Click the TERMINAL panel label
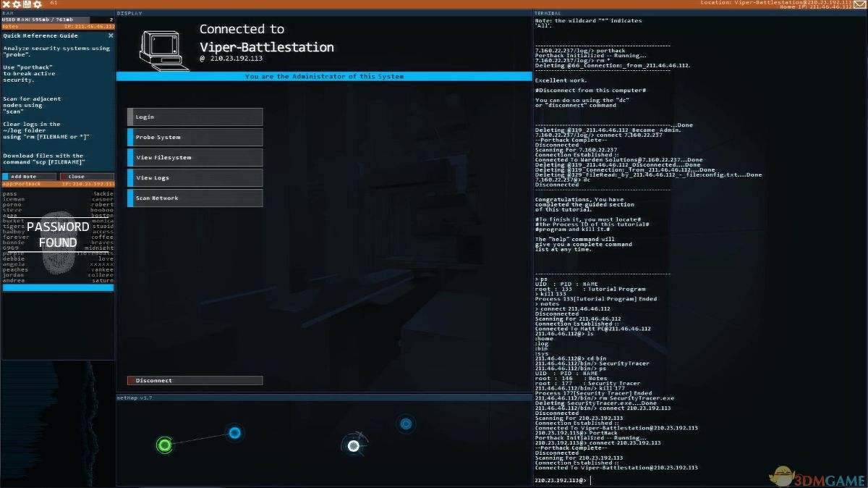Screen dimensions: 868x488 pos(547,13)
